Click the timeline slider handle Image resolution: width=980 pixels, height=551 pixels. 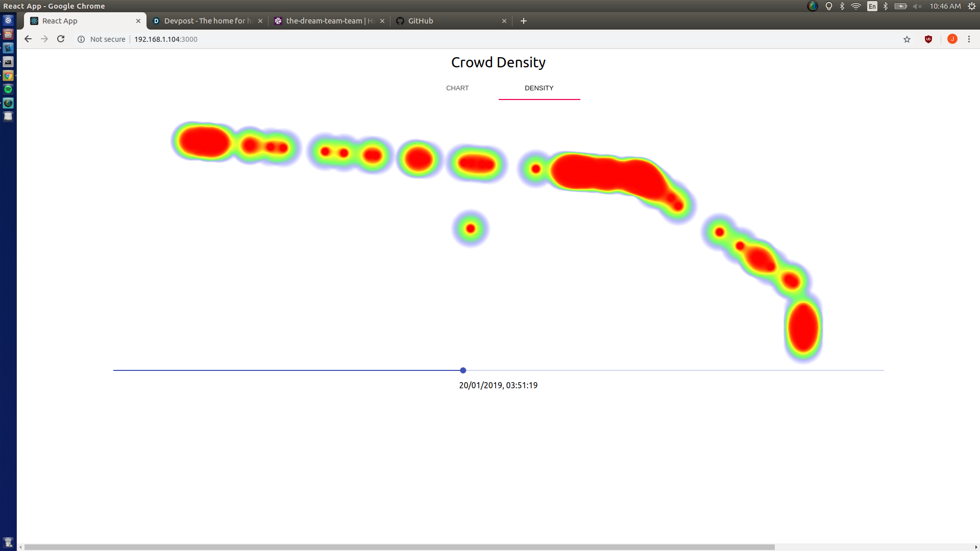click(463, 370)
